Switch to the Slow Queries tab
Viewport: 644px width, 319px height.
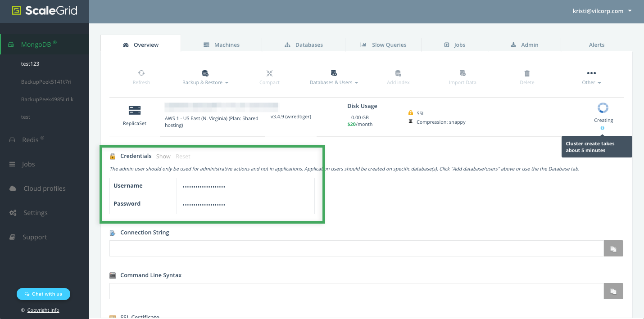point(383,45)
